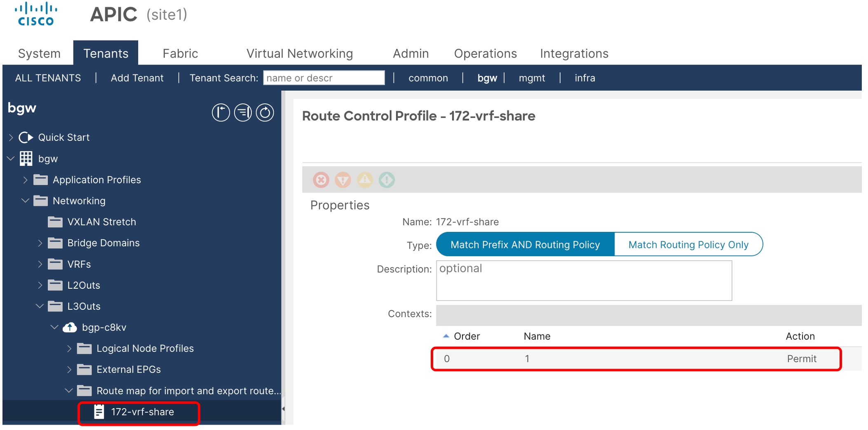Click the Permit action cell

click(x=802, y=359)
